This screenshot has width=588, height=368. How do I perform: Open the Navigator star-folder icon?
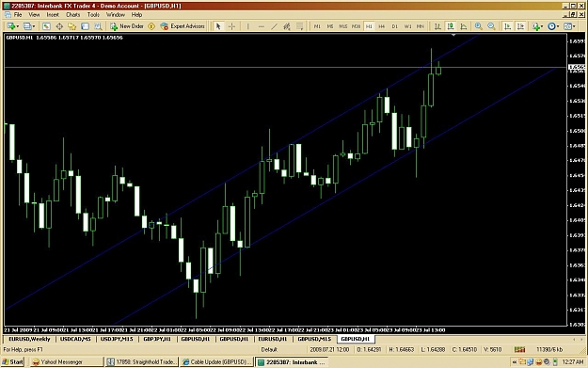[72, 26]
